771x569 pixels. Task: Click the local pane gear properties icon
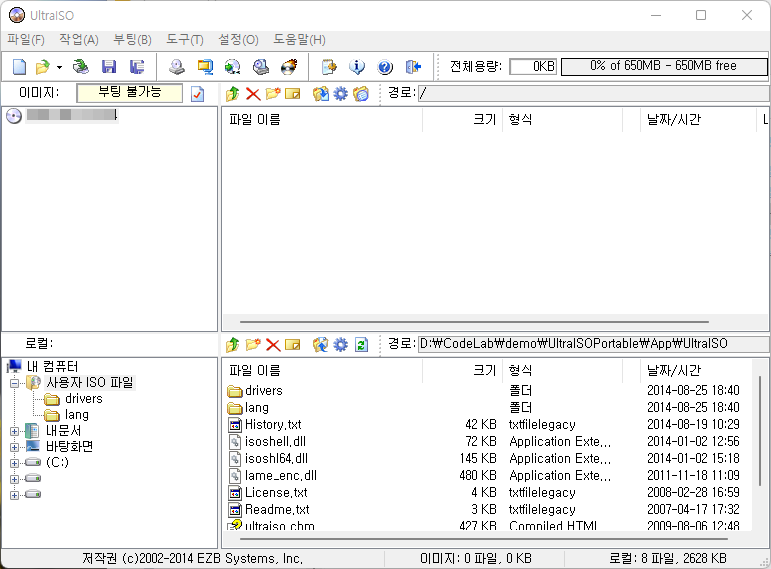pos(341,345)
